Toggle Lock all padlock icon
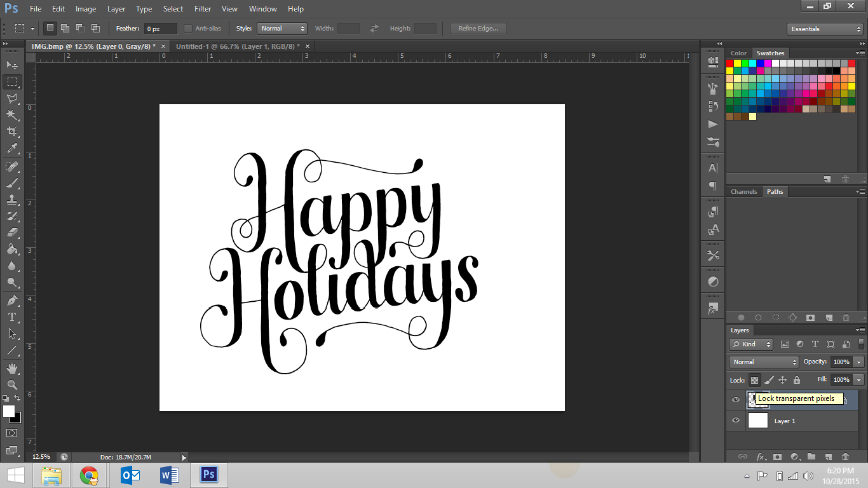This screenshot has width=868, height=488. click(797, 380)
